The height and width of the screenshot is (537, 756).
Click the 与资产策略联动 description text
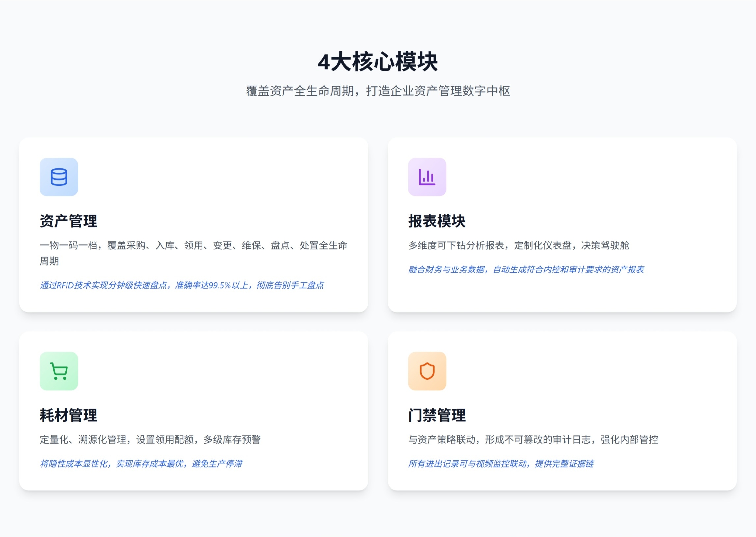click(x=533, y=440)
